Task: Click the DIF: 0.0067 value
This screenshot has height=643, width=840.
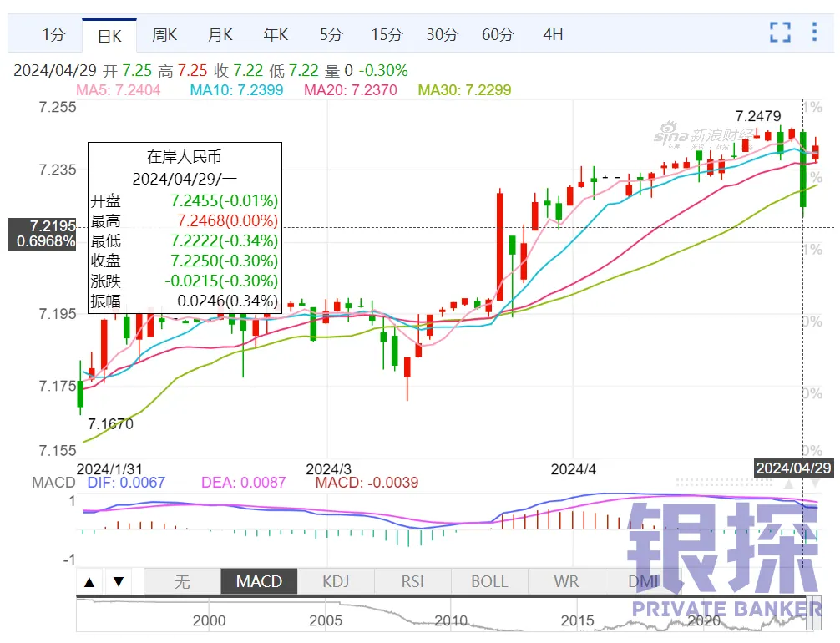Action: pos(126,483)
